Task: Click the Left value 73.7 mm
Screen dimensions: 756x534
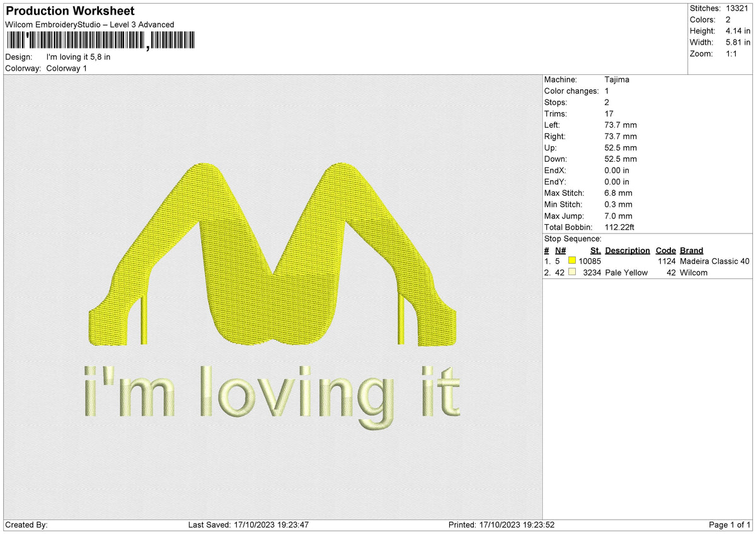Action: 621,125
